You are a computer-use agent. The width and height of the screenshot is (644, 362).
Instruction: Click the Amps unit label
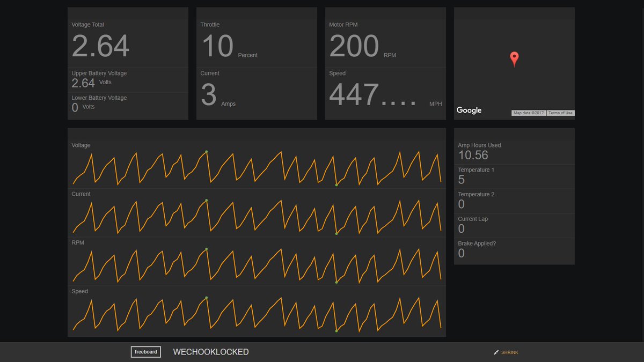point(228,104)
